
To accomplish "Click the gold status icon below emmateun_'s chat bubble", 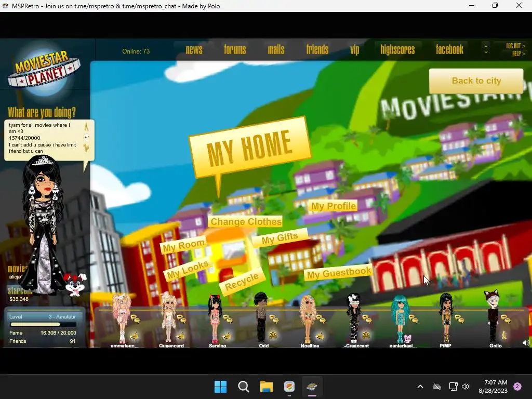I will click(134, 336).
